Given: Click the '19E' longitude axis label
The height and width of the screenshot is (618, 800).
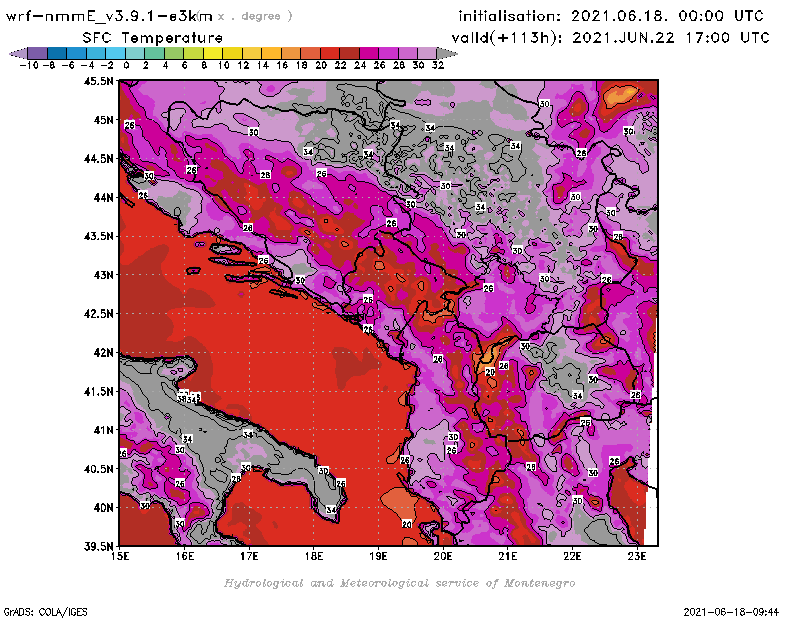Looking at the screenshot, I should 378,556.
